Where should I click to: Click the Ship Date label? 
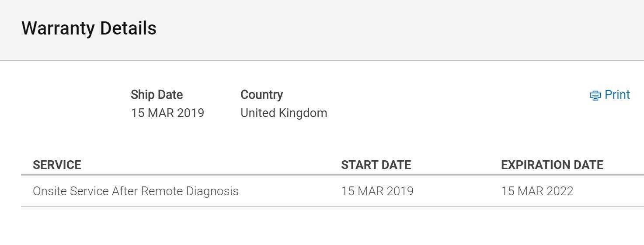click(157, 95)
